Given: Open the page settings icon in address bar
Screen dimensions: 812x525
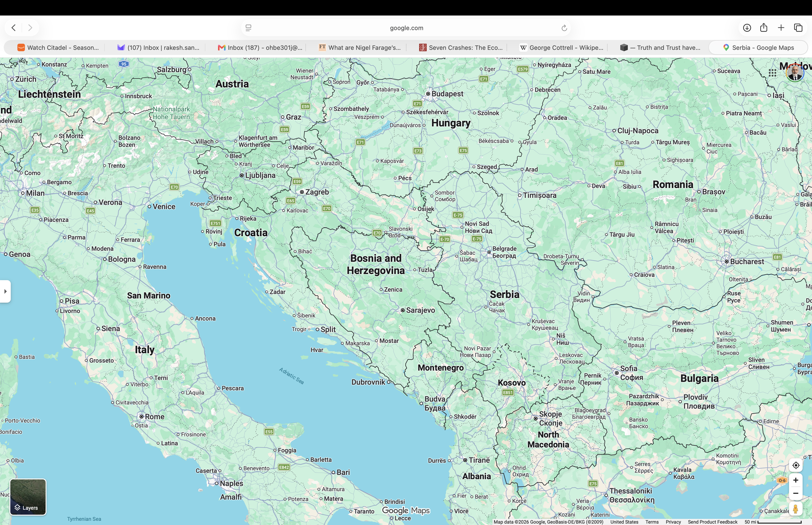Looking at the screenshot, I should pyautogui.click(x=248, y=28).
